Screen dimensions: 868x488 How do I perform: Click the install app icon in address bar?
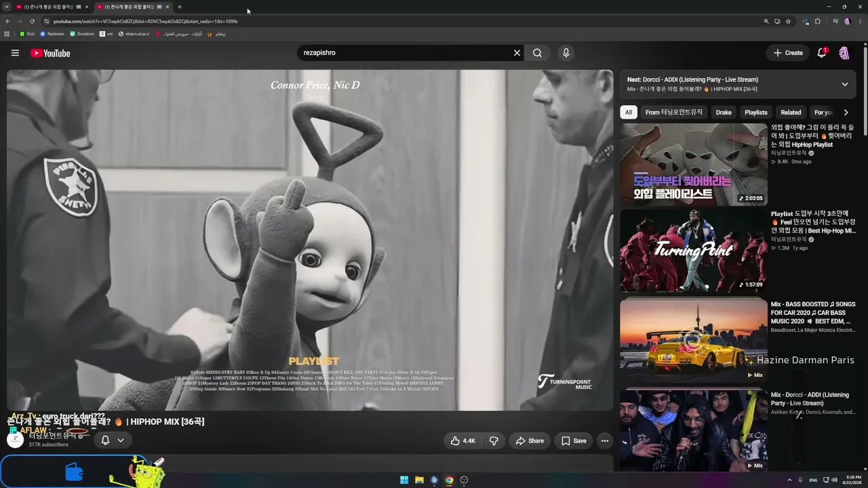pyautogui.click(x=777, y=21)
